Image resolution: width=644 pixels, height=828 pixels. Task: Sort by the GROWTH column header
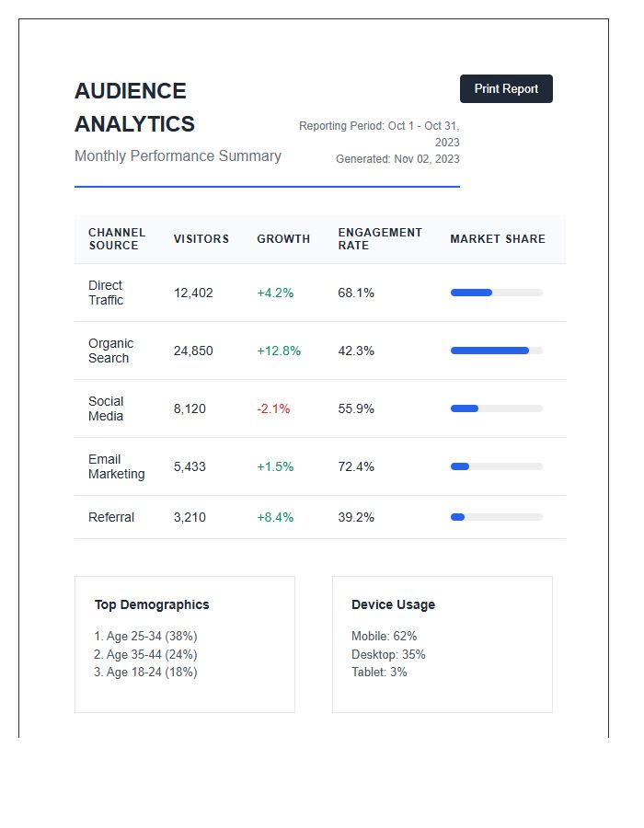coord(283,239)
